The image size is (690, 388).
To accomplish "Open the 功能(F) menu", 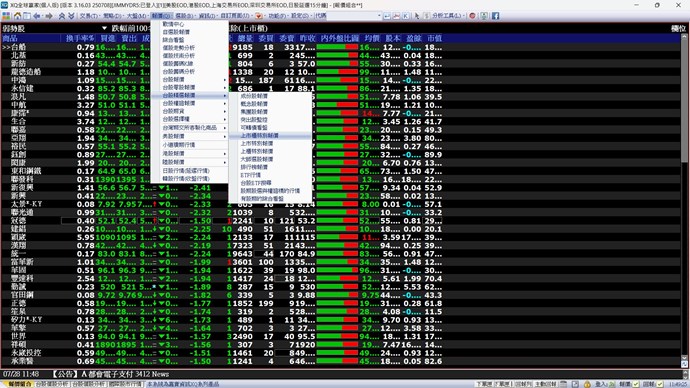I will tap(277, 16).
